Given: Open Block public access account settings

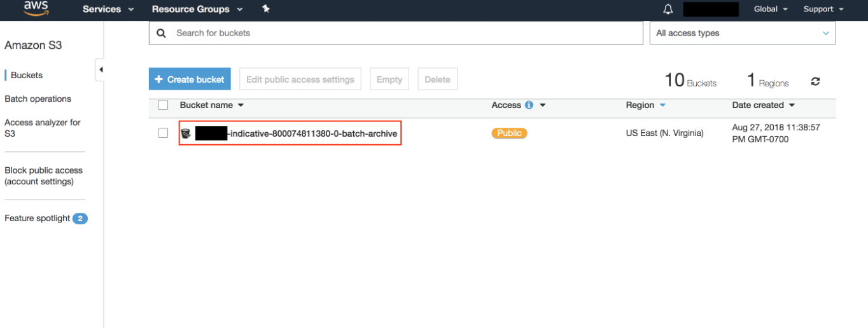Looking at the screenshot, I should 43,175.
